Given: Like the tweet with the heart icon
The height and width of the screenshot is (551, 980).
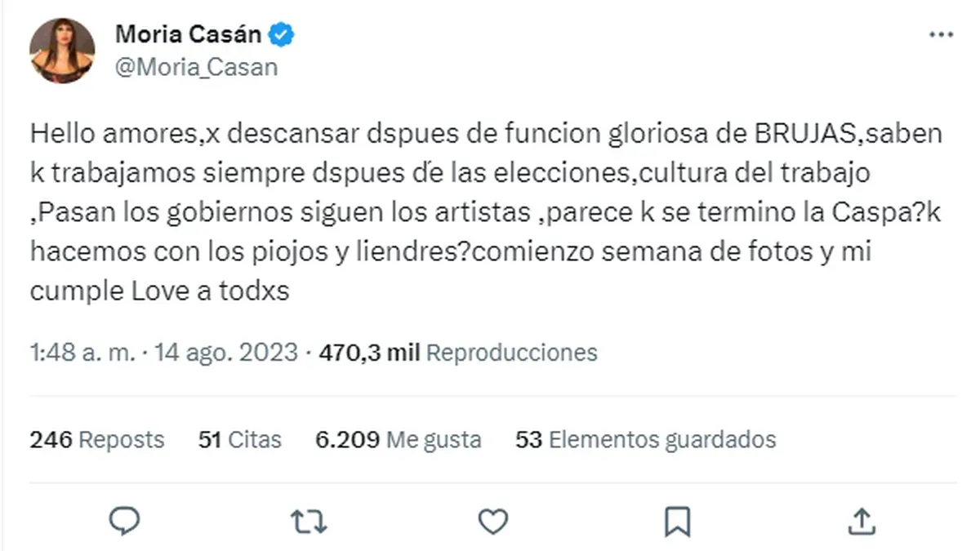Looking at the screenshot, I should [x=491, y=520].
